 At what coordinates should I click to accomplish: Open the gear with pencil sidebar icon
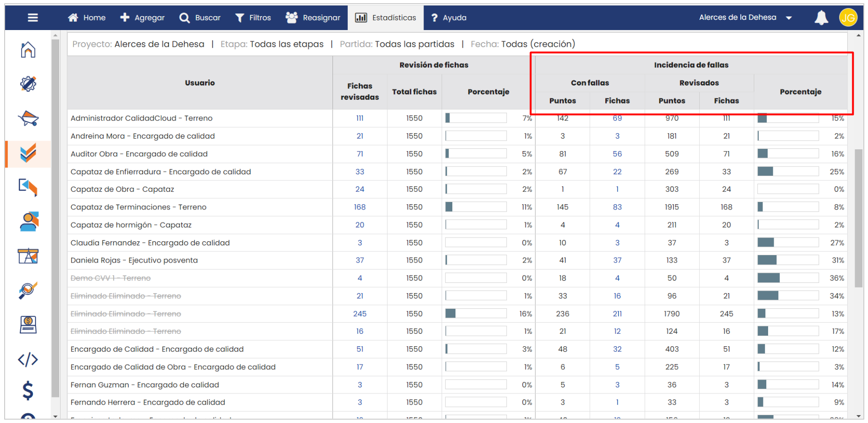(x=28, y=84)
